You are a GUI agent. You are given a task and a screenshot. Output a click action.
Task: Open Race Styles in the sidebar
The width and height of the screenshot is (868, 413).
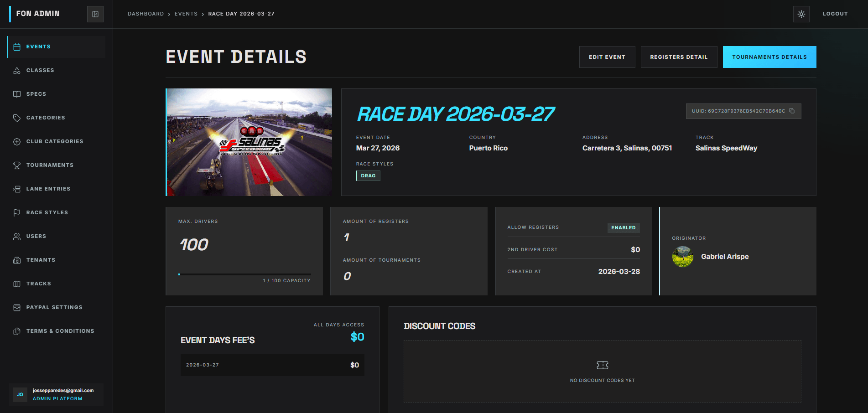pyautogui.click(x=57, y=213)
